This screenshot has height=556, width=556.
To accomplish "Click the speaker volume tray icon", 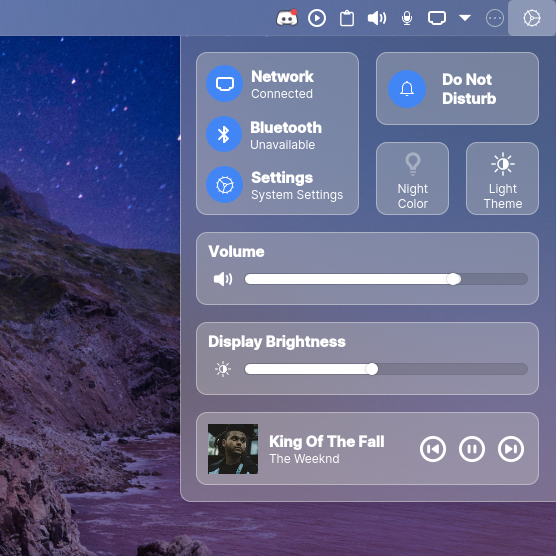I will tap(377, 18).
